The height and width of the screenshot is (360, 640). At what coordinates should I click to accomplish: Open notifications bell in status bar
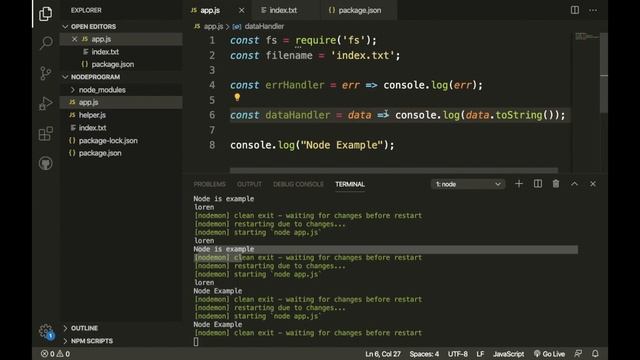click(596, 354)
